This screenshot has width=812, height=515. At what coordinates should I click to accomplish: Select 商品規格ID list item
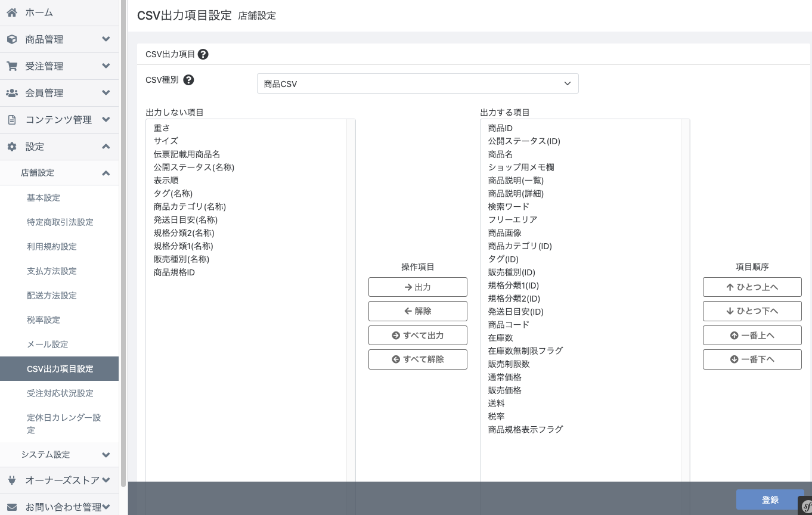(246, 272)
